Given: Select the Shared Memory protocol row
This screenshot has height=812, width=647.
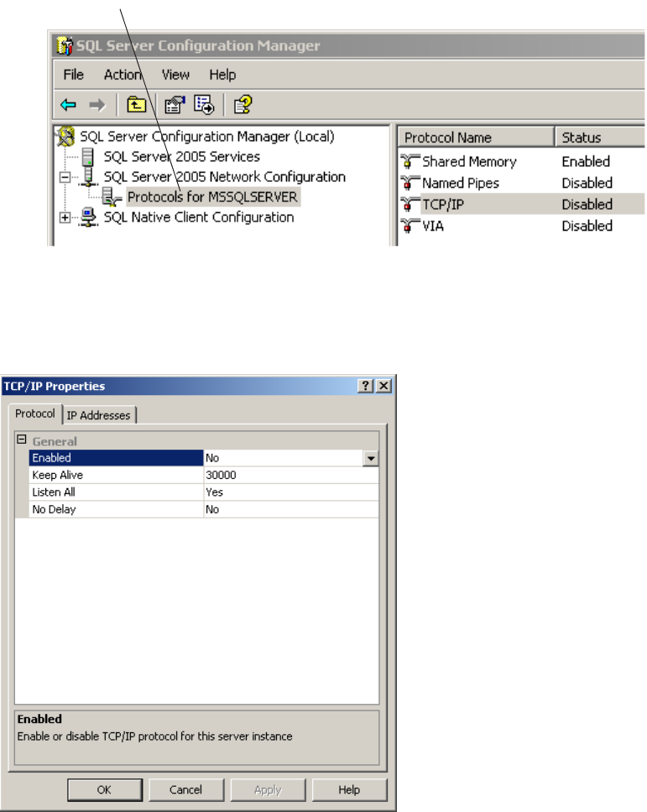Looking at the screenshot, I should (x=522, y=162).
